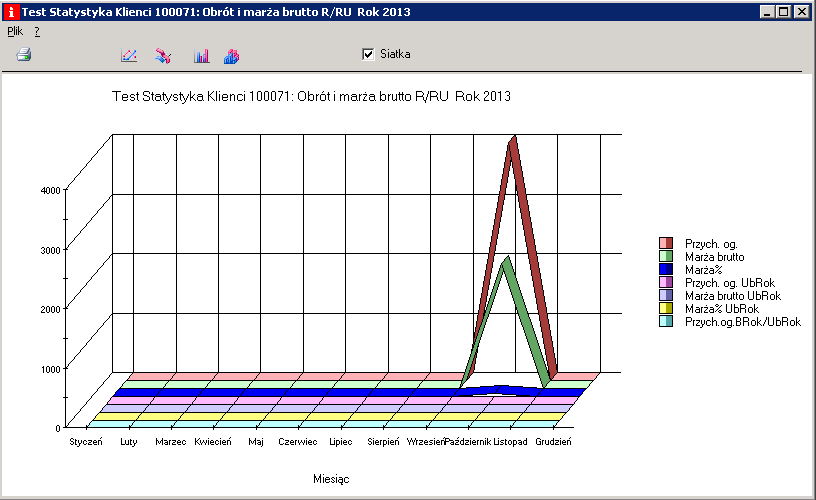Click the Sierpień axis label
816x500 pixels.
(383, 442)
